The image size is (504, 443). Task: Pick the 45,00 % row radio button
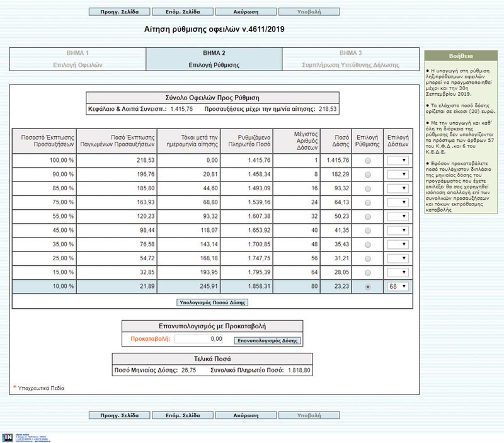tap(368, 231)
